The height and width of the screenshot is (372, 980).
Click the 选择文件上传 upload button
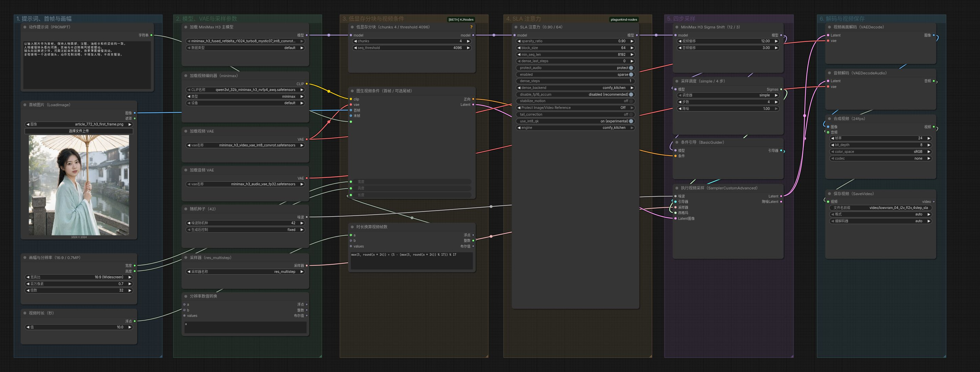pyautogui.click(x=79, y=131)
